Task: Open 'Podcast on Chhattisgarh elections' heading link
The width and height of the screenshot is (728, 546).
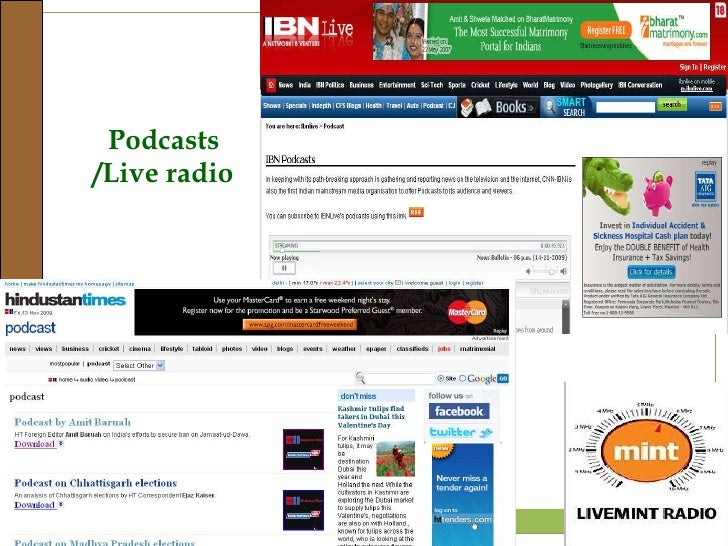Action: (96, 483)
